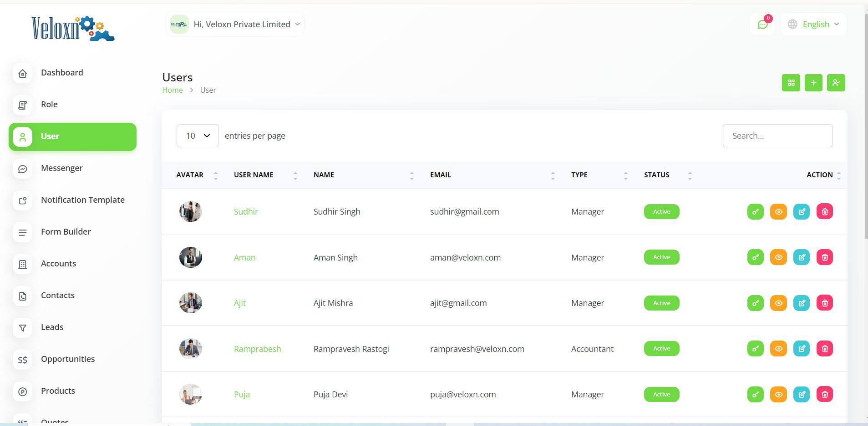Click the grid view icon button
This screenshot has height=426, width=868.
(791, 83)
